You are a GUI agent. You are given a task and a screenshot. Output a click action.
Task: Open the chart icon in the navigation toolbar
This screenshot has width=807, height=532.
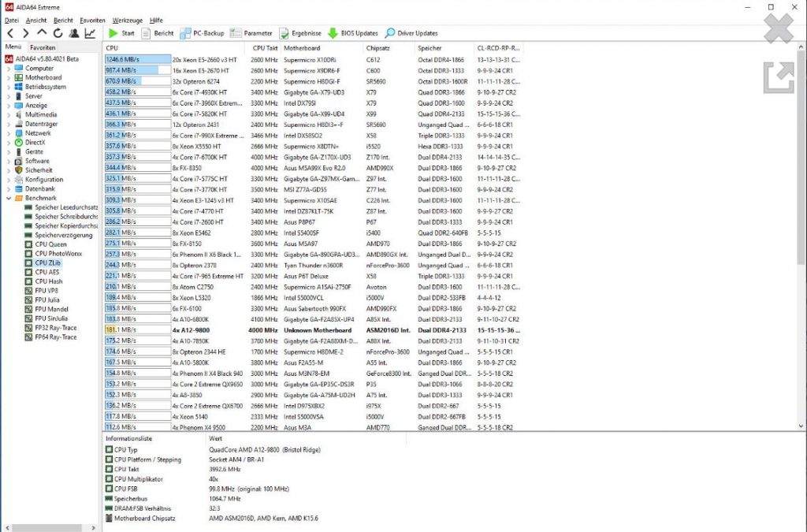click(91, 33)
